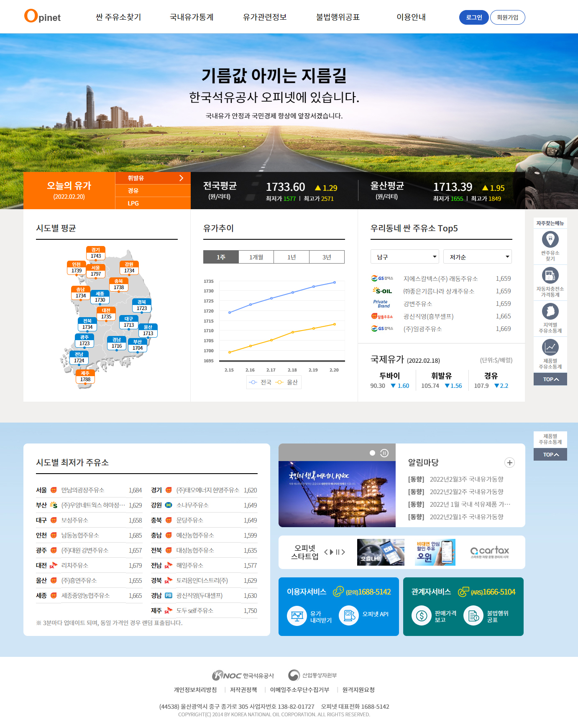This screenshot has height=728, width=578.
Task: Click the 로그인 button
Action: click(x=474, y=17)
